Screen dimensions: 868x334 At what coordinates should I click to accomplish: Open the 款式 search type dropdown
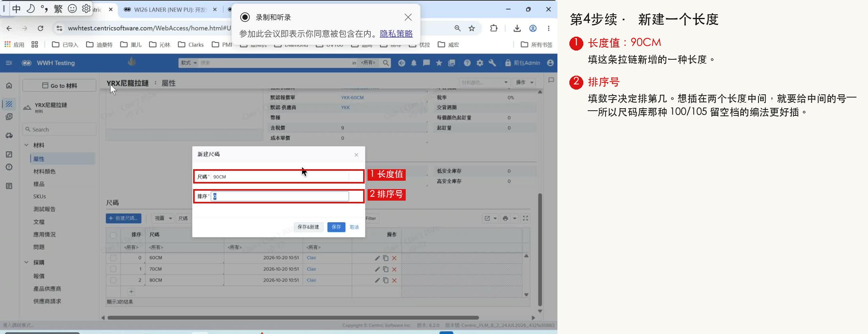click(x=189, y=63)
